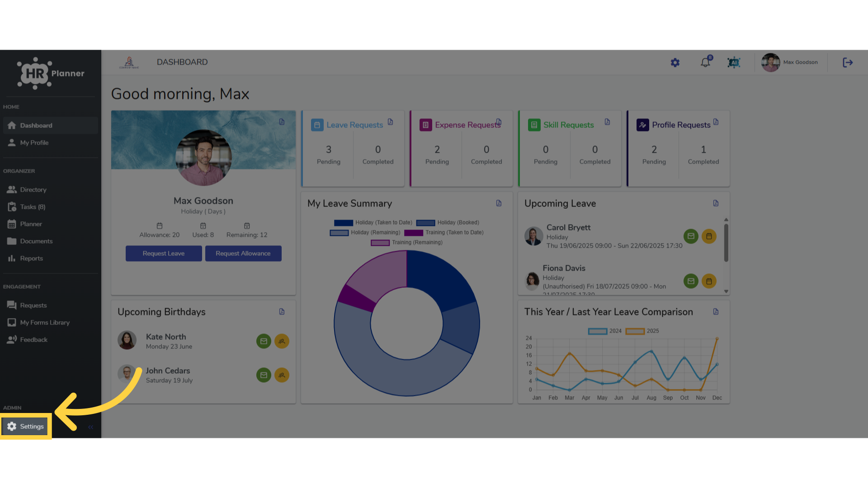
Task: Click the Upcoming Birthdays document icon
Action: [282, 312]
